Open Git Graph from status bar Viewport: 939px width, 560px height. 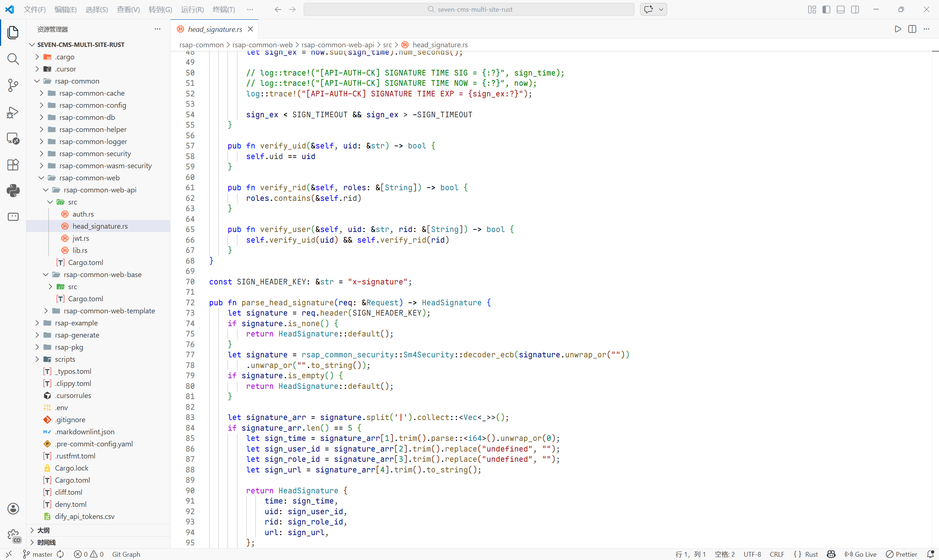pos(126,554)
